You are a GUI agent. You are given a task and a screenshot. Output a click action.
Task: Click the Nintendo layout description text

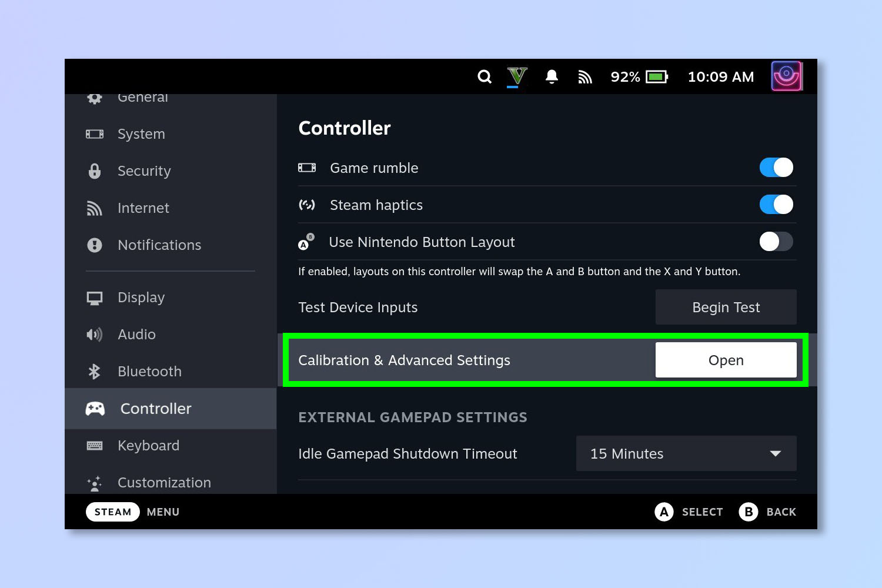click(519, 272)
